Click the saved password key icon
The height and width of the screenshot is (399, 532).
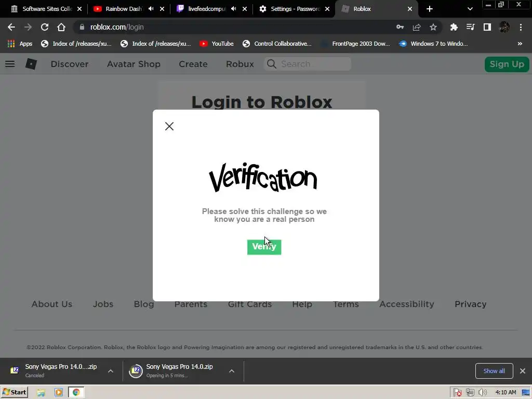pyautogui.click(x=400, y=27)
